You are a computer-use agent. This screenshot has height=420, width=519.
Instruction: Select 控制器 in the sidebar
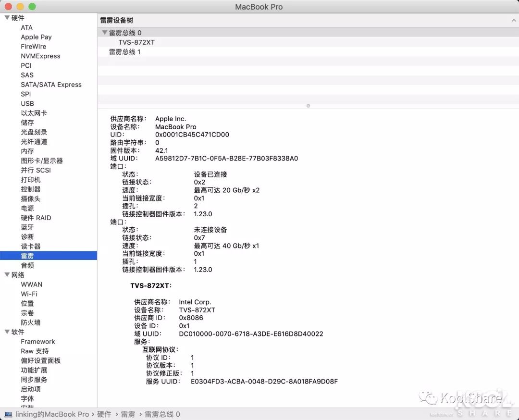[x=30, y=189]
